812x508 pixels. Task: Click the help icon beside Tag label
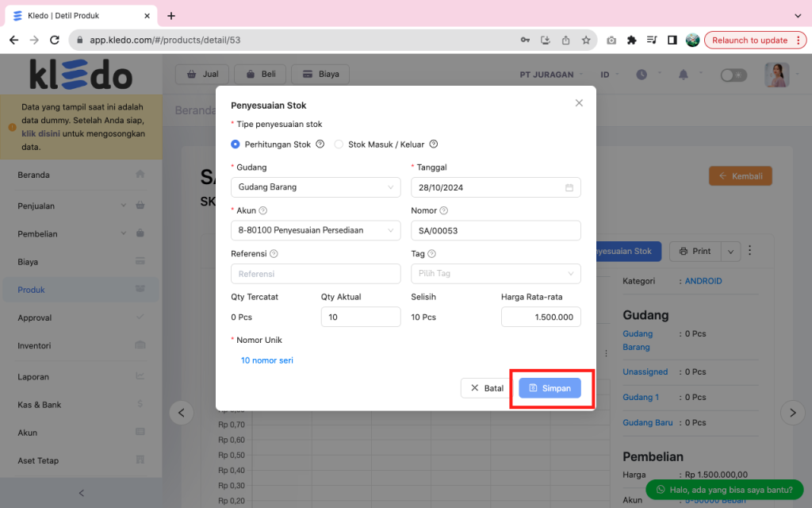(x=432, y=253)
